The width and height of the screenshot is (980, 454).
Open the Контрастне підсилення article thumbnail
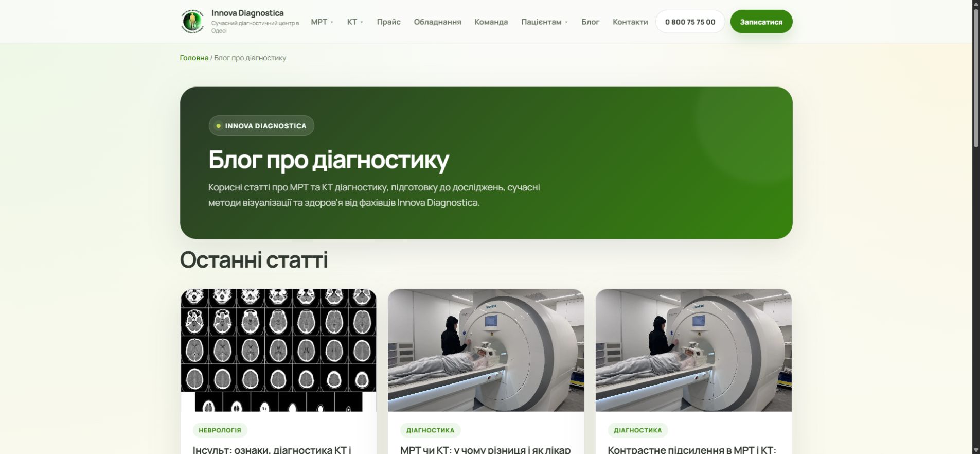(x=693, y=350)
